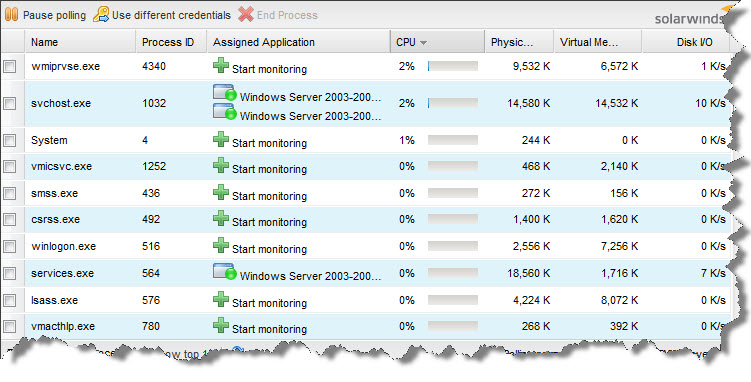Click CPU usage bar for svchost.exe
The width and height of the screenshot is (751, 382).
(x=453, y=103)
